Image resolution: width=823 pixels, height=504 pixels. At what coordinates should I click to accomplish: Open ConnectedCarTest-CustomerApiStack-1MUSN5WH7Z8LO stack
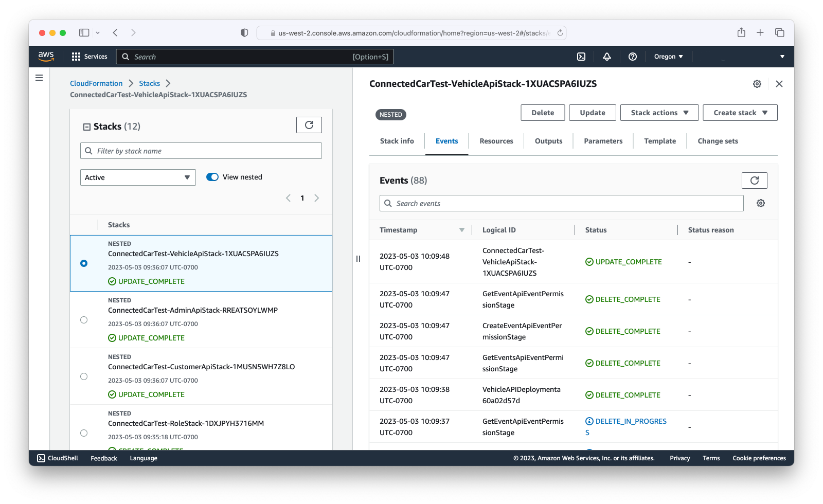click(x=202, y=367)
